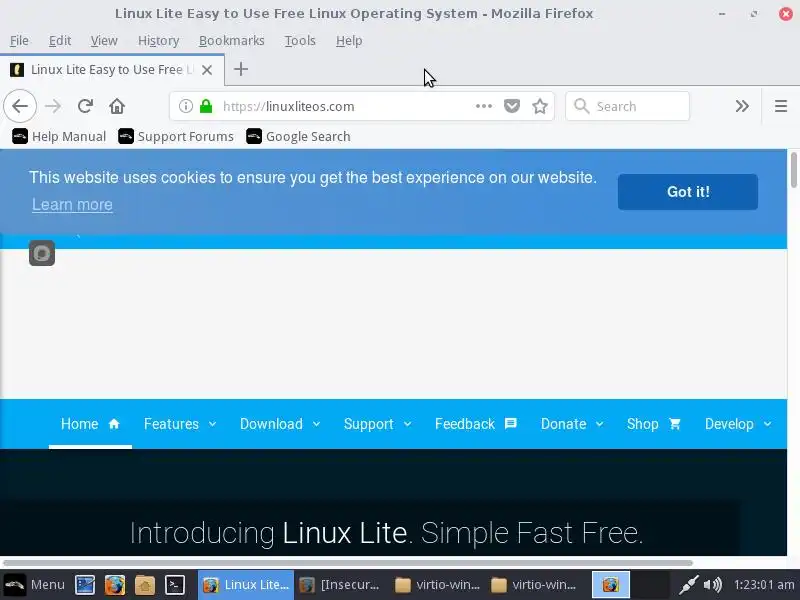Click the green padlock security icon

[206, 106]
